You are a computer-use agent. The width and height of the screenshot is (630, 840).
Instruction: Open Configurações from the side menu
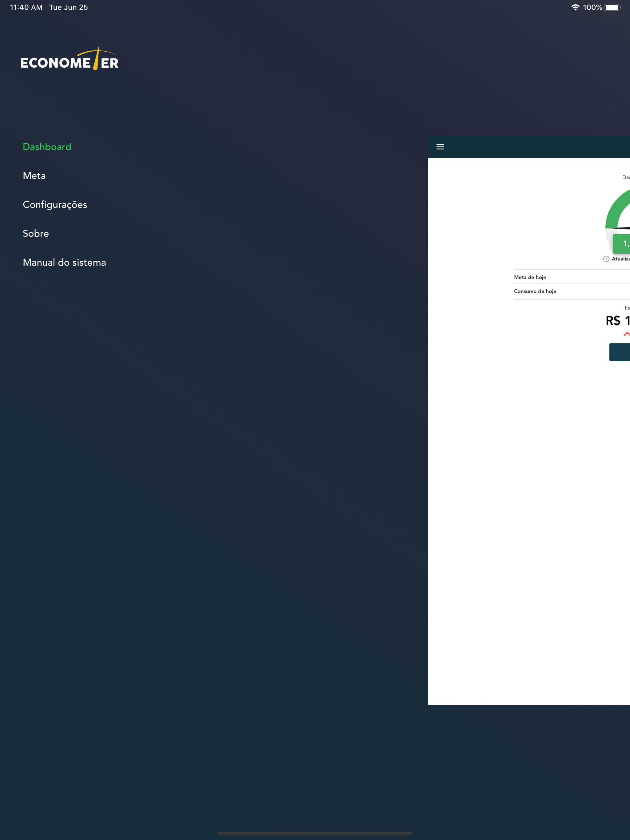click(x=55, y=205)
